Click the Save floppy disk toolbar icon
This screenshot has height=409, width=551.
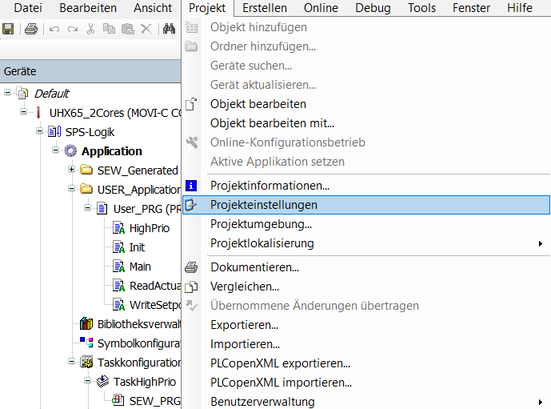(8, 29)
